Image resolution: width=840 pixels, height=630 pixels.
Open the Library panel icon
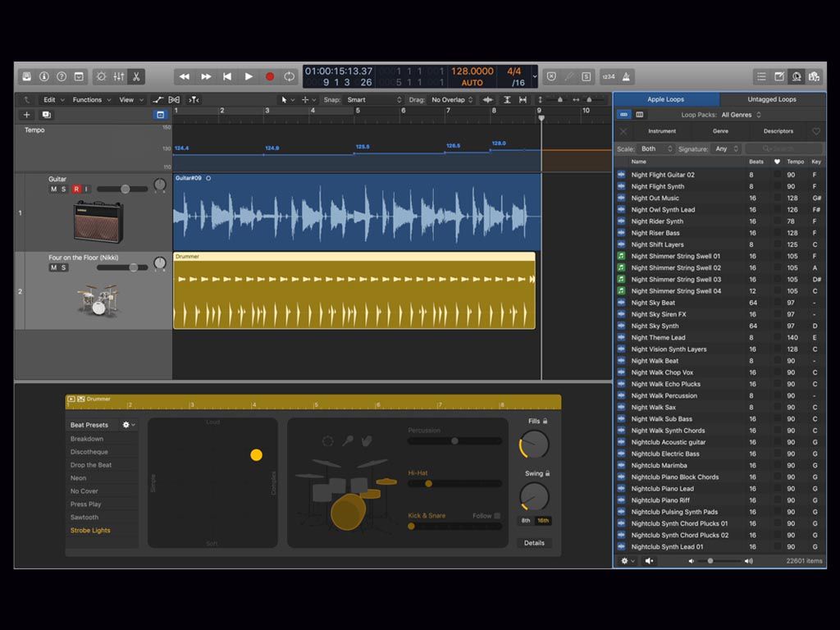(x=27, y=76)
